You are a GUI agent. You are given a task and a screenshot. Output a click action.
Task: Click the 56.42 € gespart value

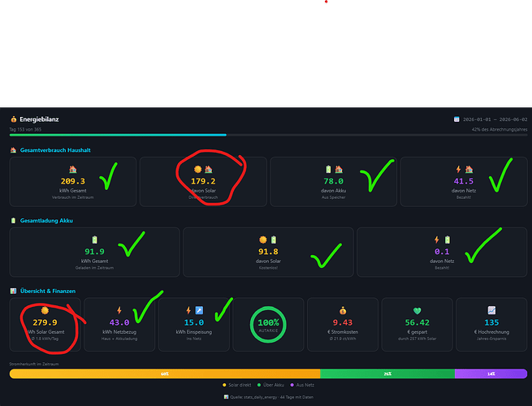417,322
